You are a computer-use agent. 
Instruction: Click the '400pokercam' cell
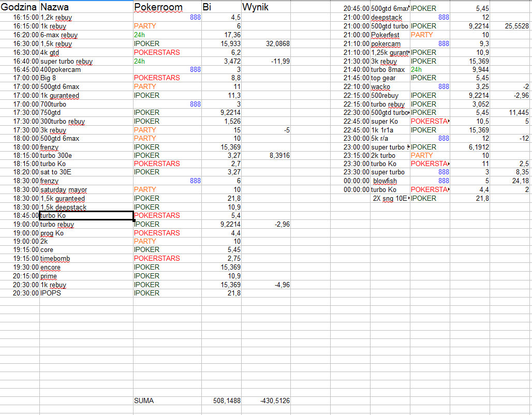86,69
